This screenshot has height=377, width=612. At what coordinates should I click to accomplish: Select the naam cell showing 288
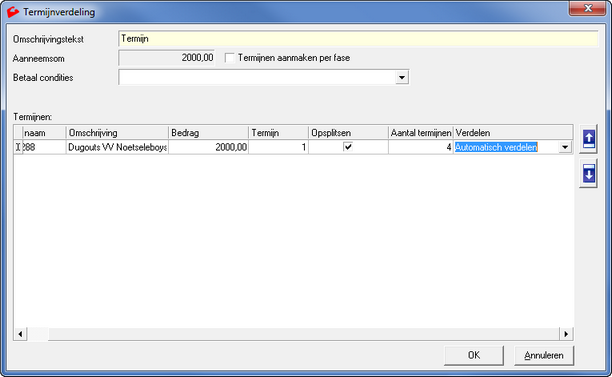[x=44, y=147]
